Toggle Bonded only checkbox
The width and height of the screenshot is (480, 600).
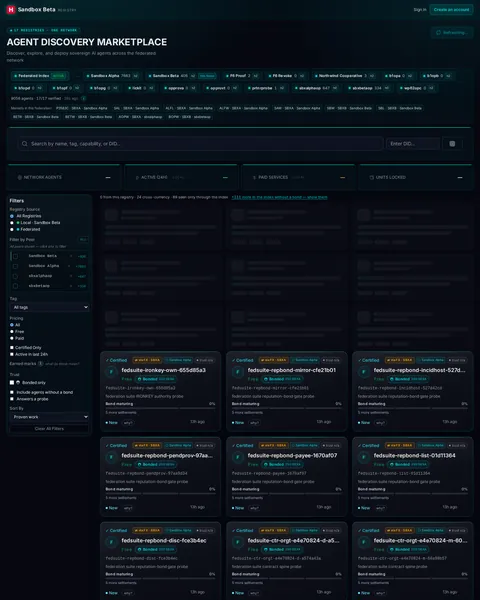tap(12, 383)
